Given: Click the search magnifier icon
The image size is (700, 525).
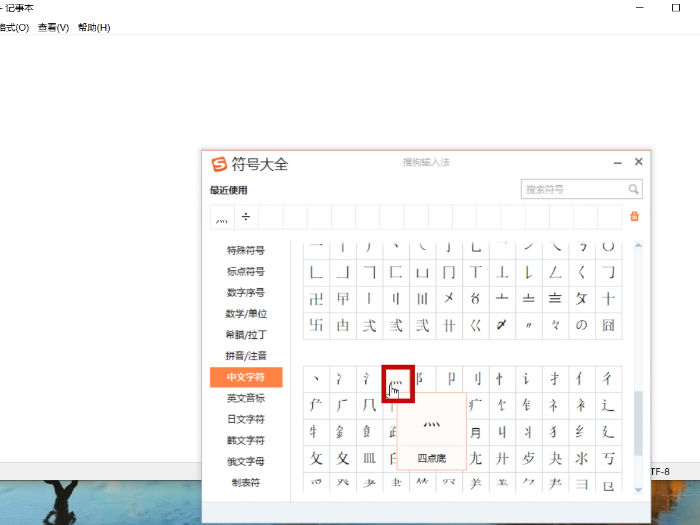Looking at the screenshot, I should tap(633, 189).
